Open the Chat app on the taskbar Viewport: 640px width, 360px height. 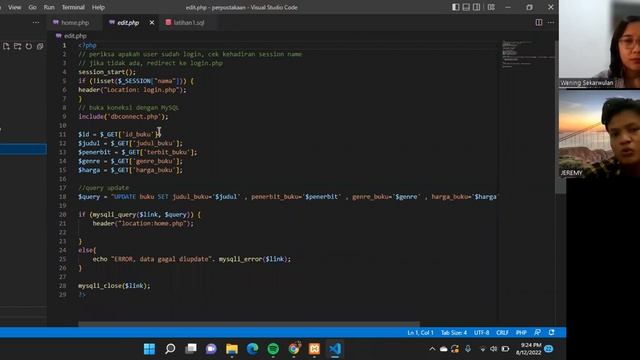click(211, 349)
